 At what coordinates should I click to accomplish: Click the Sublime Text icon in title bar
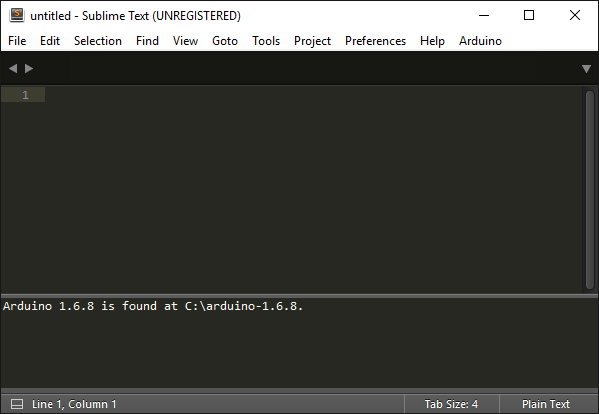coord(17,15)
